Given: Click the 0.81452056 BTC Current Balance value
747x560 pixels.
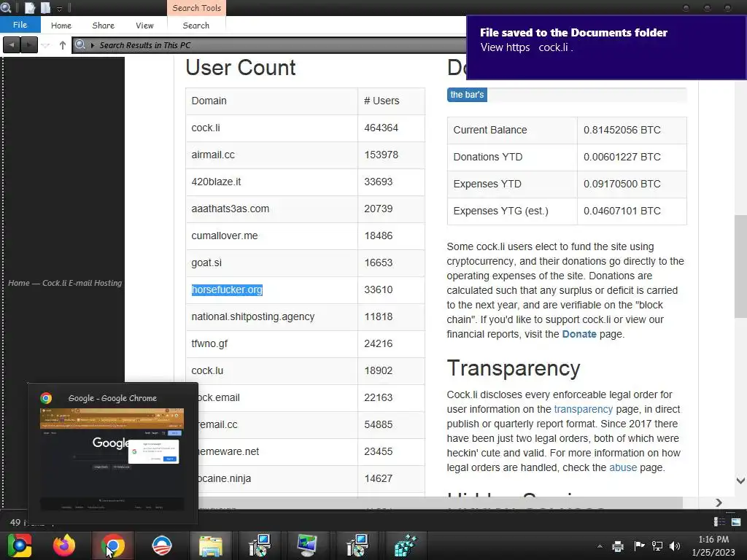Looking at the screenshot, I should coord(622,130).
